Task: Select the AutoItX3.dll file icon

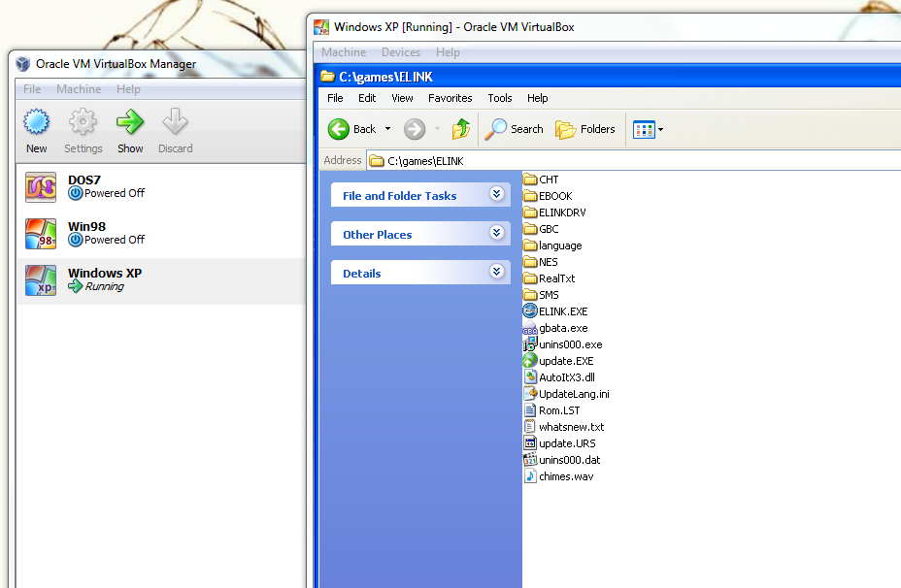Action: 530,377
